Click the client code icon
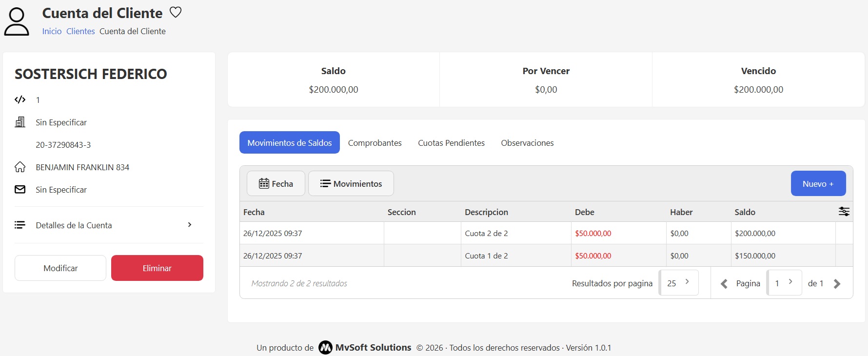Image resolution: width=868 pixels, height=356 pixels. pos(20,100)
